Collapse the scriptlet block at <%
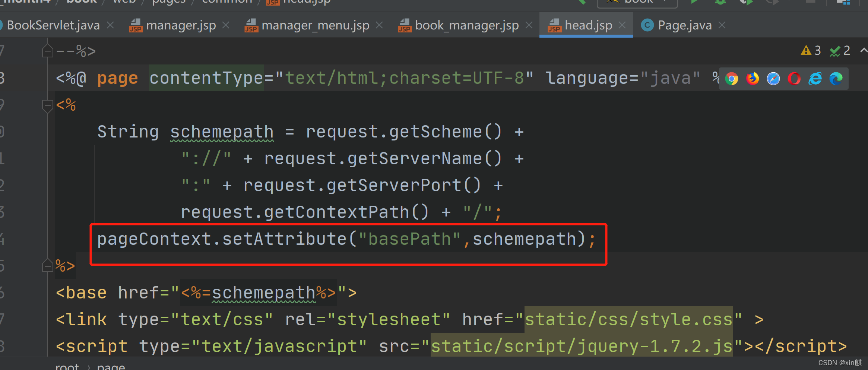 point(47,106)
